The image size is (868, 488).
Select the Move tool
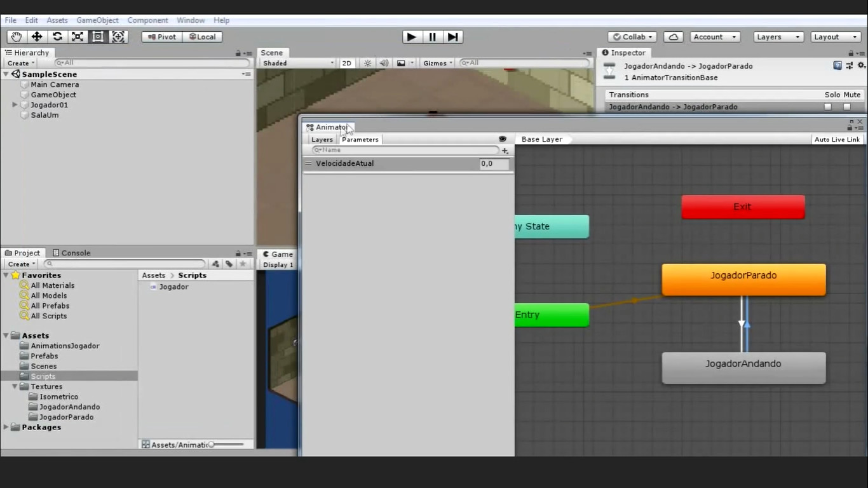coord(37,37)
